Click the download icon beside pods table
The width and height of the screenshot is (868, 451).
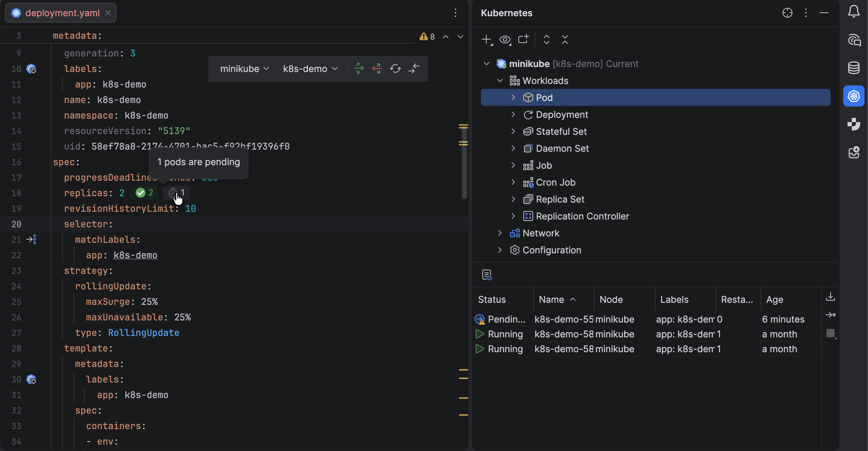(x=830, y=297)
